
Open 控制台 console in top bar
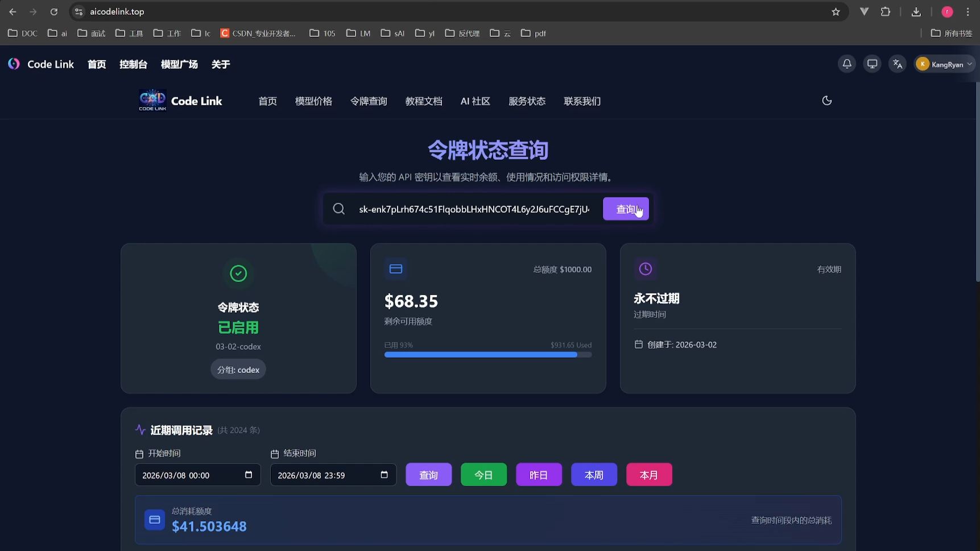pyautogui.click(x=133, y=64)
